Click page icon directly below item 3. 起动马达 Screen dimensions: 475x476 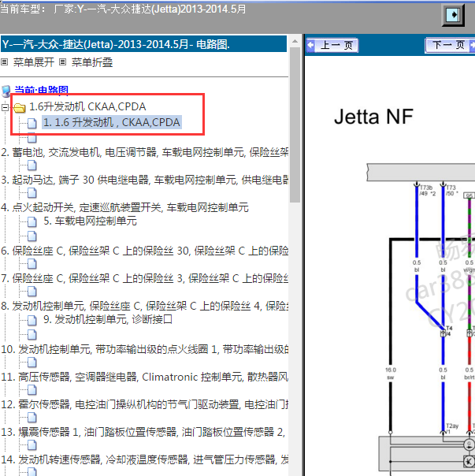[32, 193]
